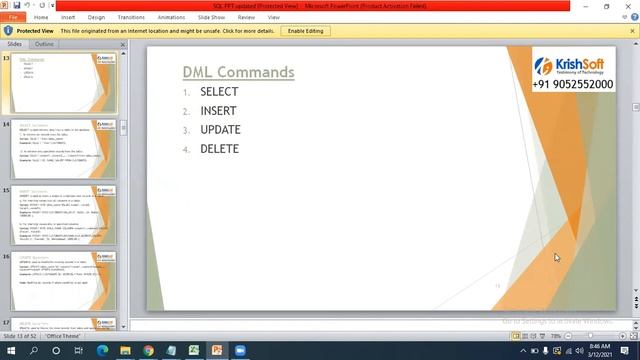Open Excel from the taskbar

[x=194, y=351]
